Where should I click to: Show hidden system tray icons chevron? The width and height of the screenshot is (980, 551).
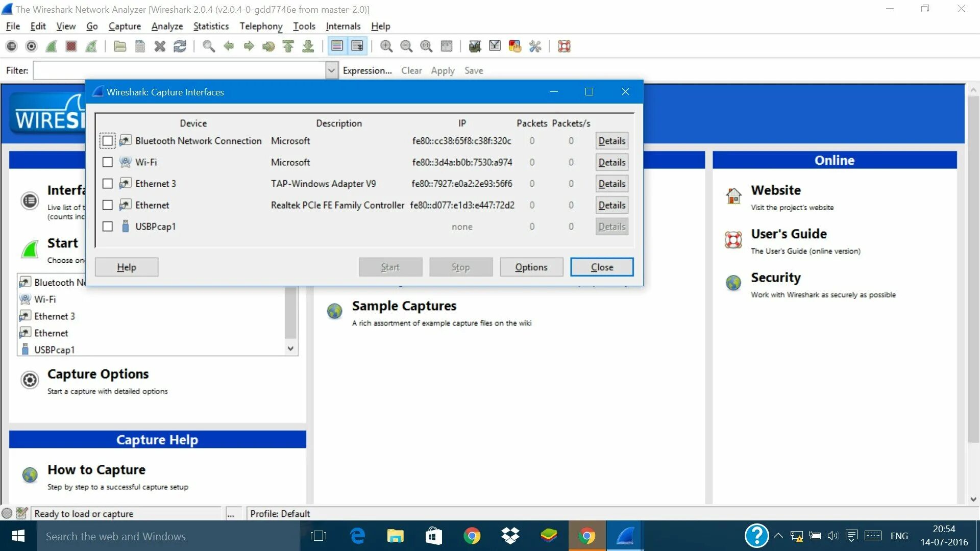click(x=778, y=536)
